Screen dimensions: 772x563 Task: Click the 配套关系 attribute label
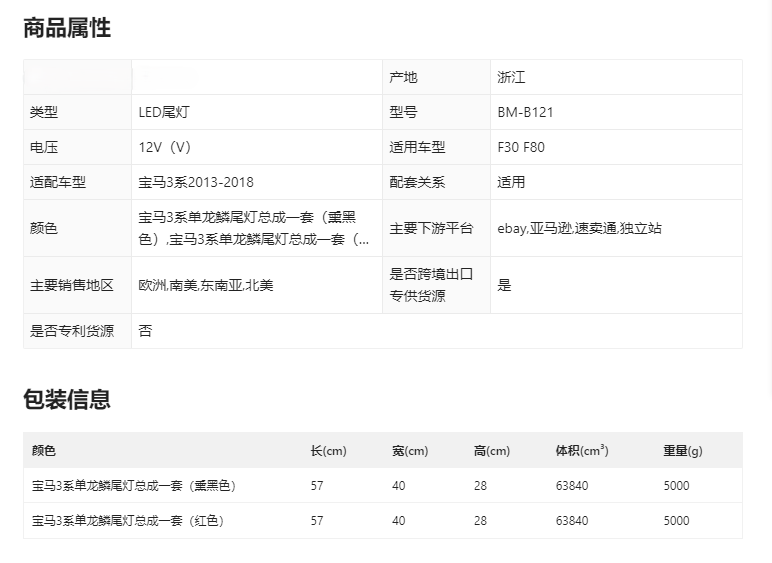tap(417, 182)
